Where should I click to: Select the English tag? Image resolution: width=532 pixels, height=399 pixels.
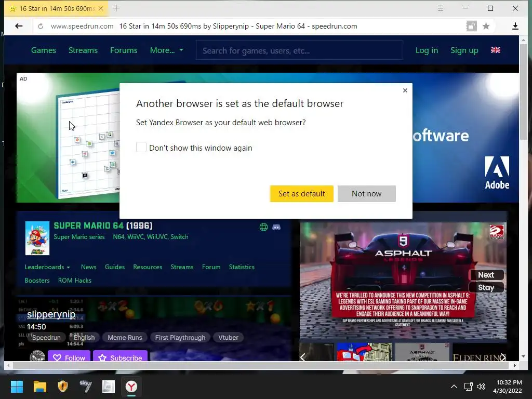coord(84,338)
